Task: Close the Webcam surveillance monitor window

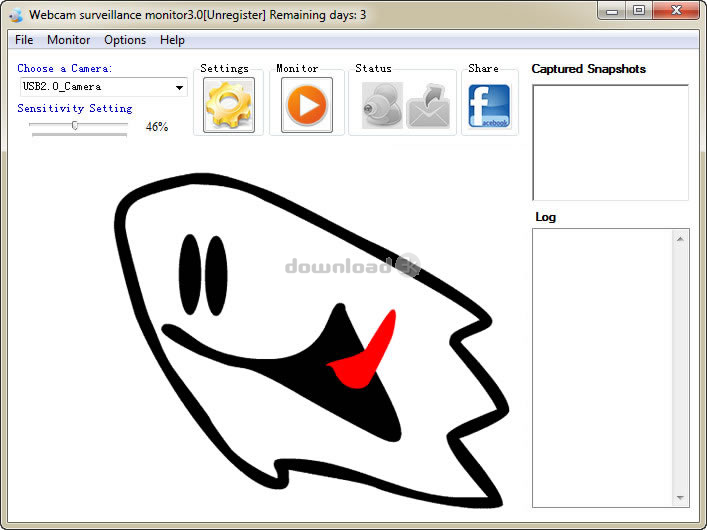Action: tap(675, 11)
